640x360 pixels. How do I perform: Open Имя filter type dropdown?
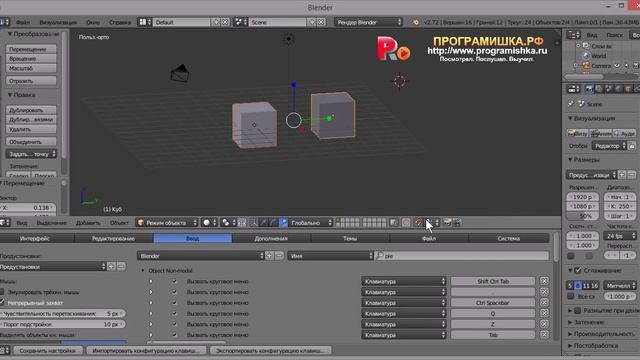click(330, 256)
